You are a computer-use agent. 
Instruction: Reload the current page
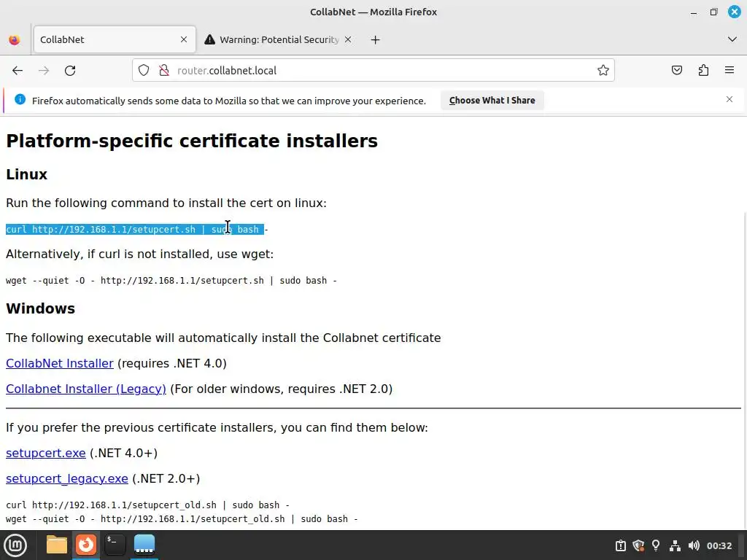tap(70, 71)
